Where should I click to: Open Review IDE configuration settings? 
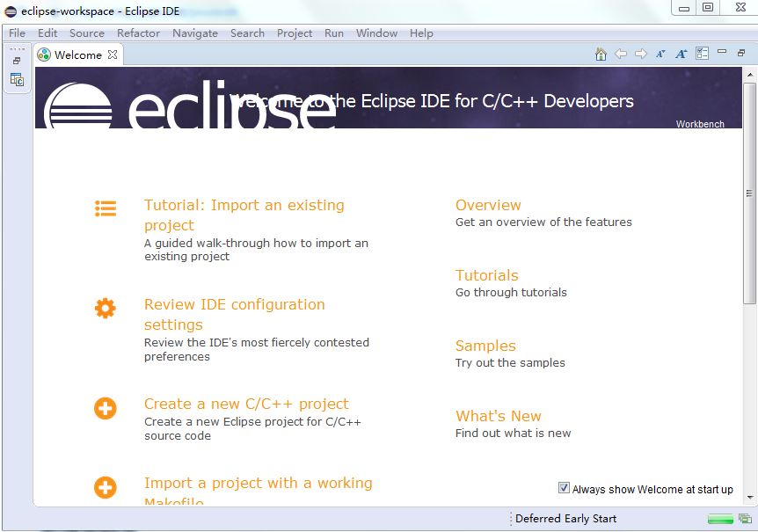tap(235, 315)
